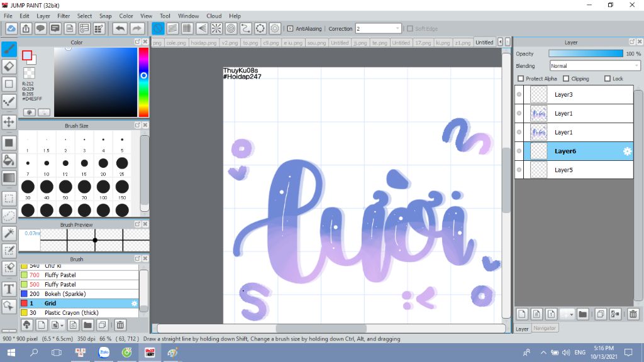
Task: Delete brush with trash icon in Brush panel
Action: (x=120, y=325)
